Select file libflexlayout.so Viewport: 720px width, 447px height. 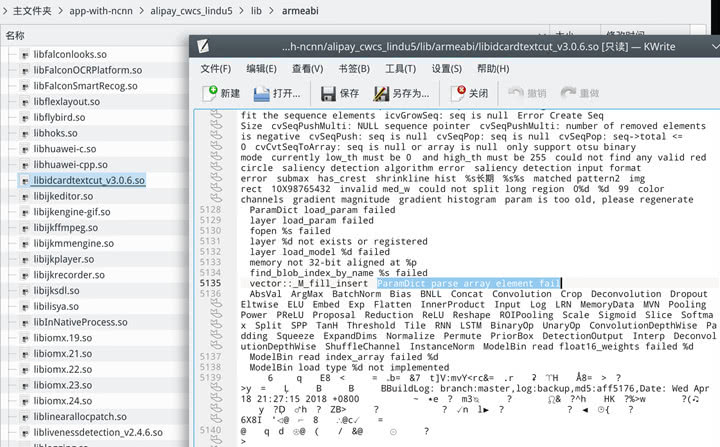[66, 102]
